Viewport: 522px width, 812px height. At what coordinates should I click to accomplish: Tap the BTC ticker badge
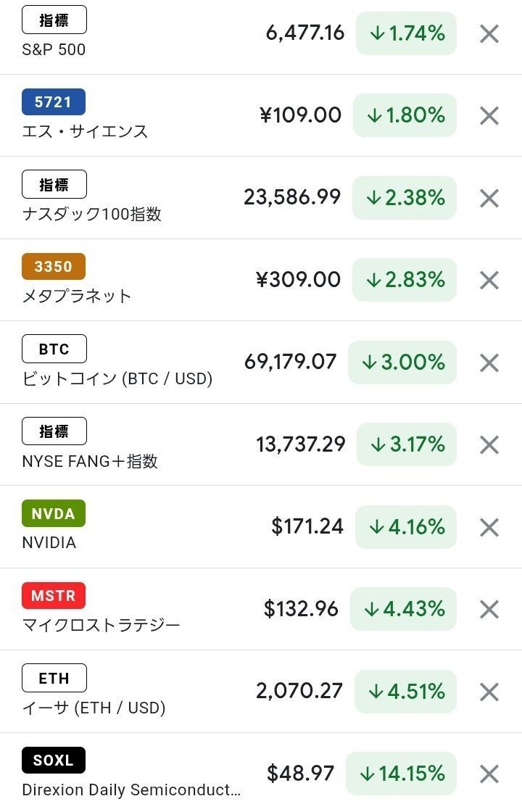tap(54, 349)
